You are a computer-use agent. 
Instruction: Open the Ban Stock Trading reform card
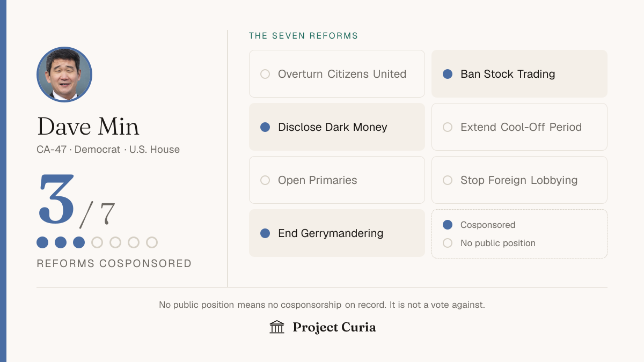[x=519, y=74]
